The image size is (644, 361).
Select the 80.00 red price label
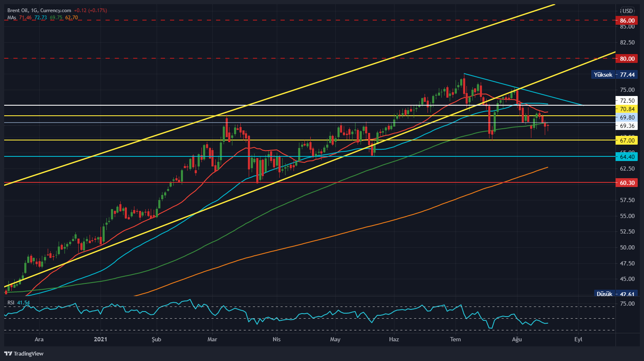click(627, 59)
